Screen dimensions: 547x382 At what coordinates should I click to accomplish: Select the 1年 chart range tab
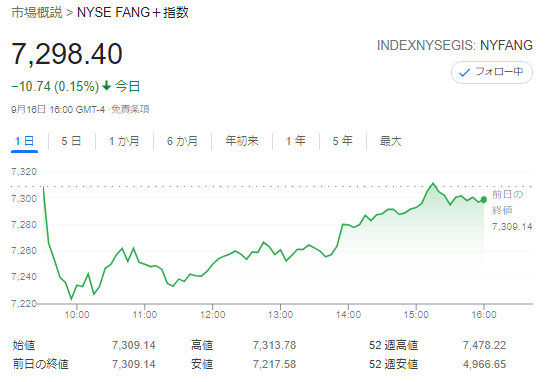coord(295,141)
